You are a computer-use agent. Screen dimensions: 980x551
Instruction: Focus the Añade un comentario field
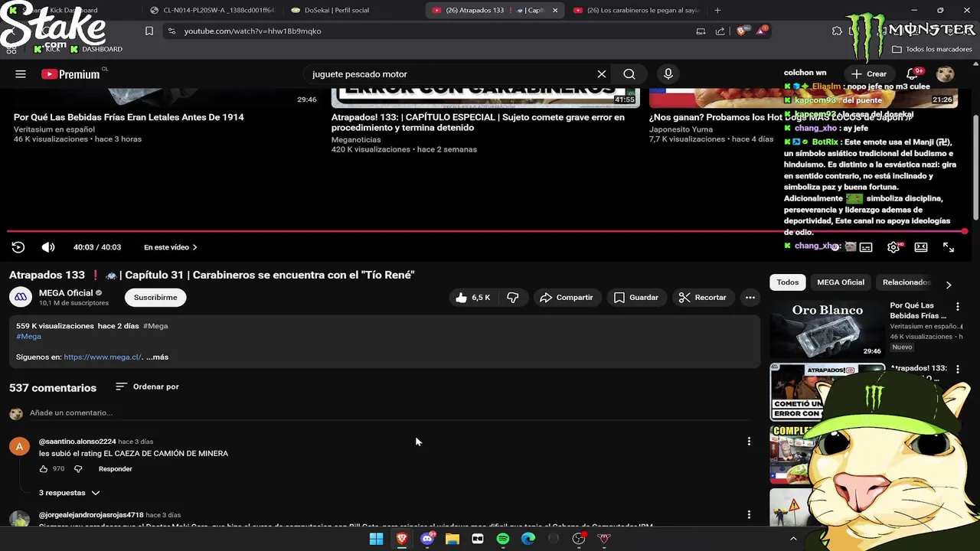[x=390, y=413]
